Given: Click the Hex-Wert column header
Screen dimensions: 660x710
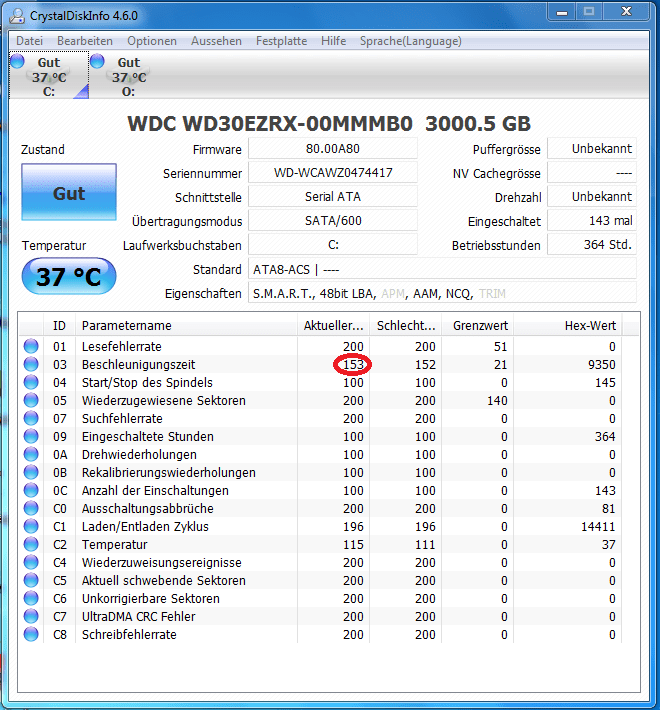Looking at the screenshot, I should click(x=568, y=326).
